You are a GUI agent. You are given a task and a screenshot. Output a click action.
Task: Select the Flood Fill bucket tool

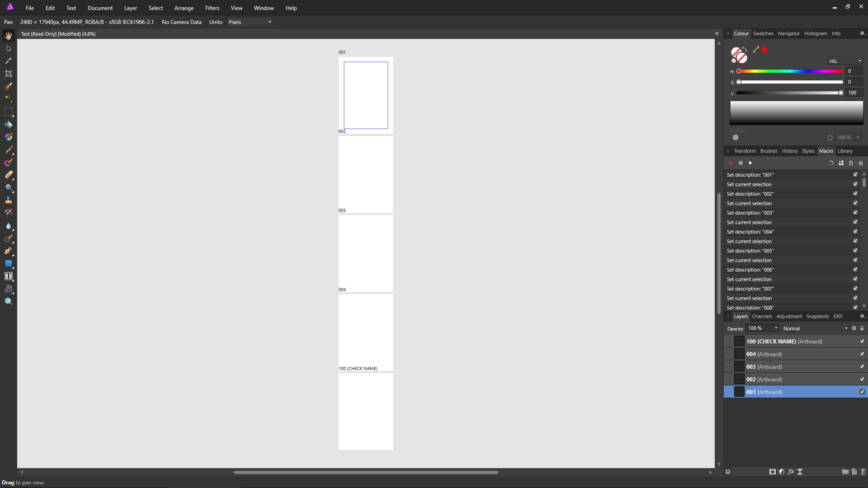point(9,124)
